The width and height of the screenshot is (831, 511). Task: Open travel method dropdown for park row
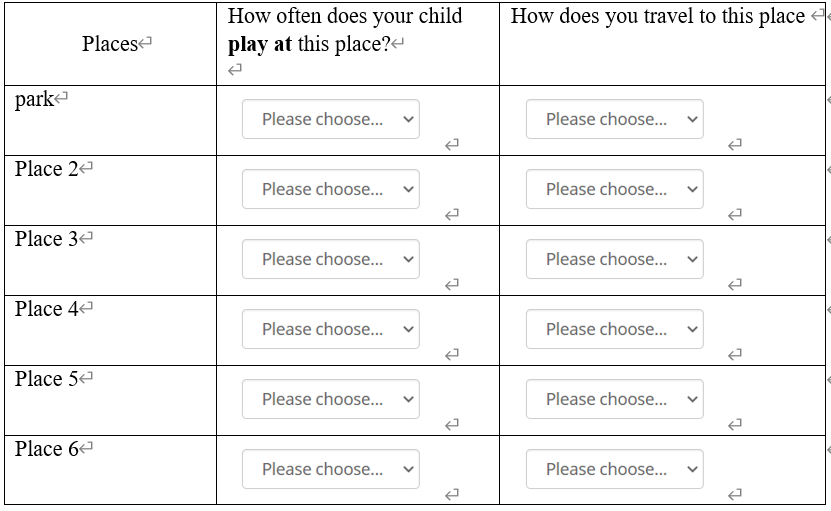coord(614,119)
